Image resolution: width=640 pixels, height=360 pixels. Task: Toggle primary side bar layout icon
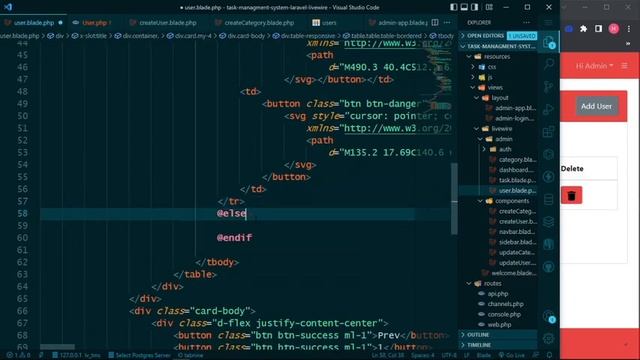(453, 7)
